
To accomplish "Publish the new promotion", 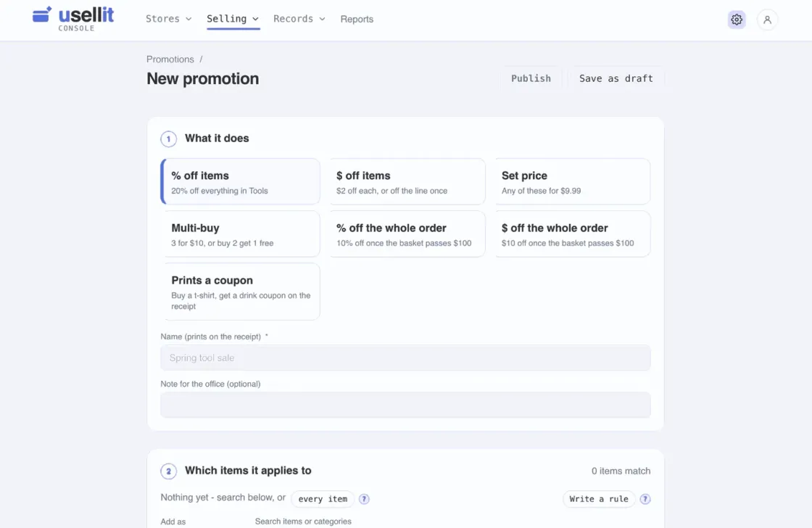I will [x=531, y=79].
